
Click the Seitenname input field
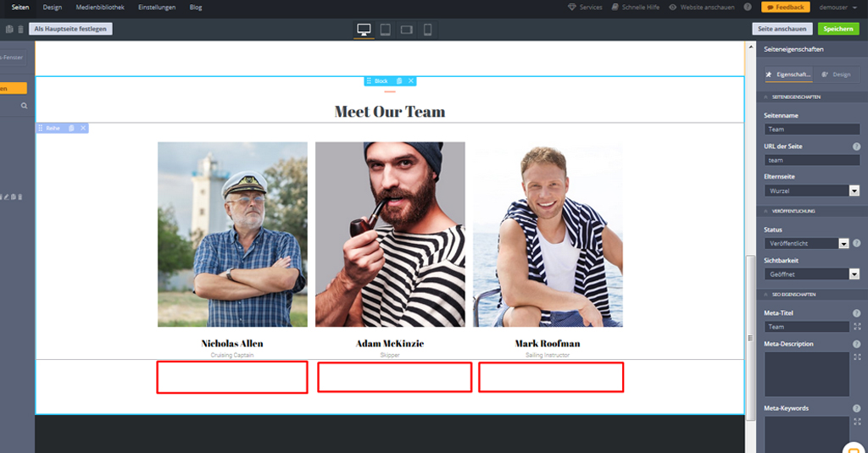tap(812, 130)
